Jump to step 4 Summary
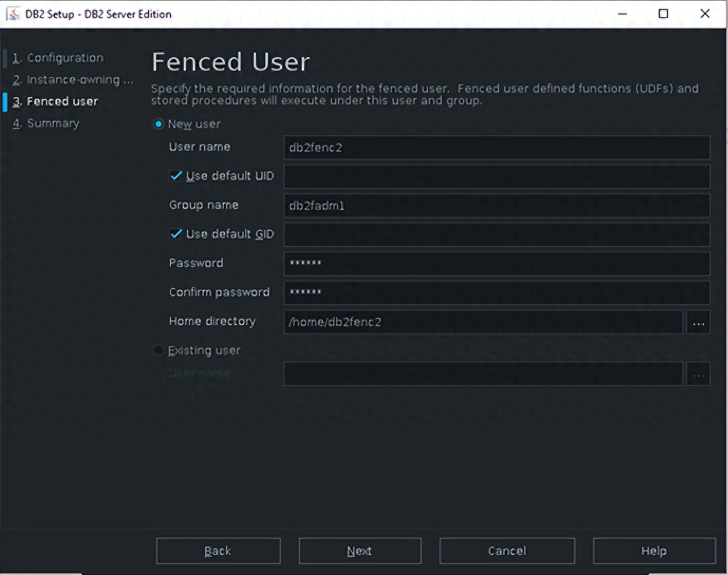This screenshot has width=728, height=575. tap(52, 124)
